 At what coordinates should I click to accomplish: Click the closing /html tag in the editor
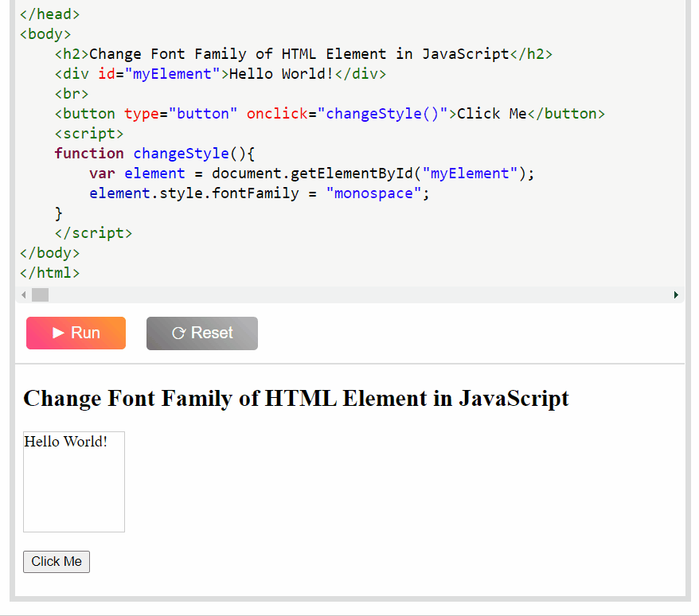click(49, 272)
